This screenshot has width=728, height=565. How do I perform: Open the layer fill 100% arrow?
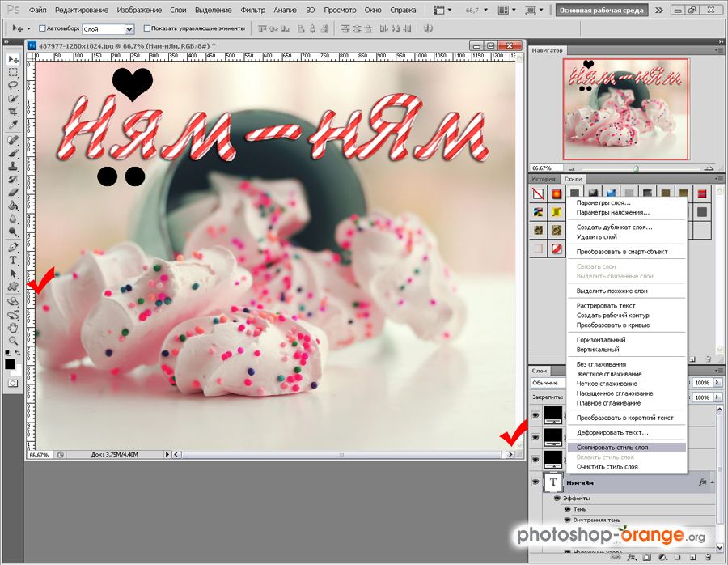[x=717, y=397]
